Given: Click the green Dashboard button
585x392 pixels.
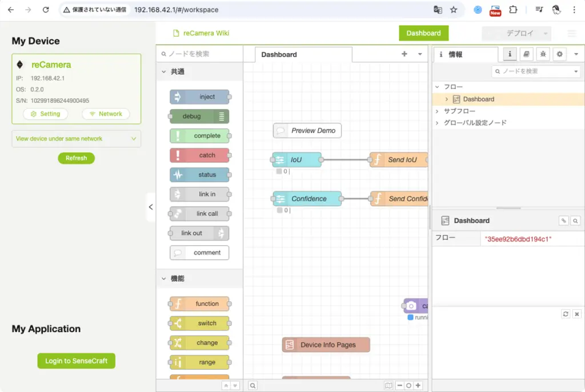Looking at the screenshot, I should pos(423,33).
